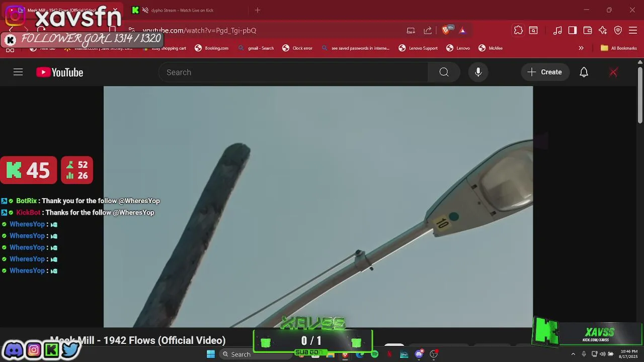This screenshot has height=362, width=644.
Task: Open Brave Wallet icon
Action: click(x=588, y=30)
